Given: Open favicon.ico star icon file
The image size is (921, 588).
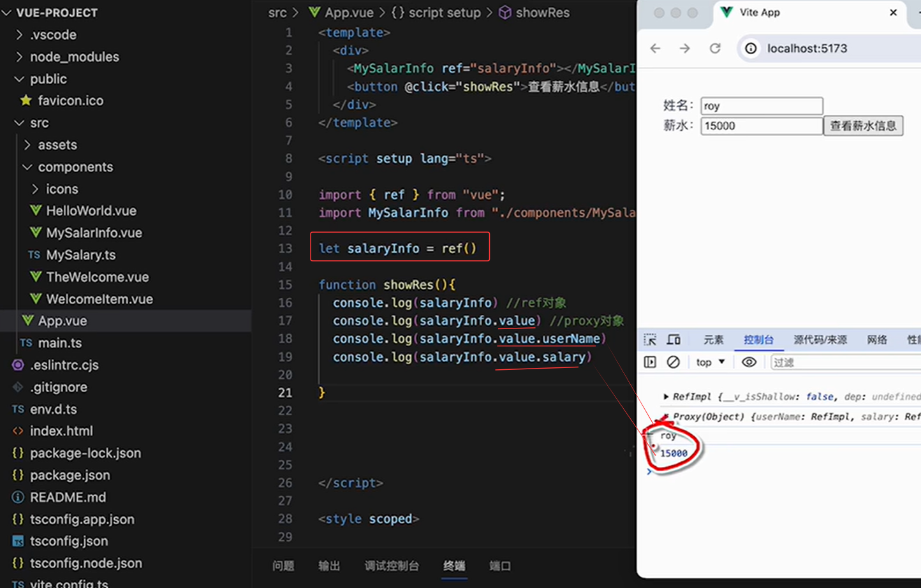Looking at the screenshot, I should 26,101.
